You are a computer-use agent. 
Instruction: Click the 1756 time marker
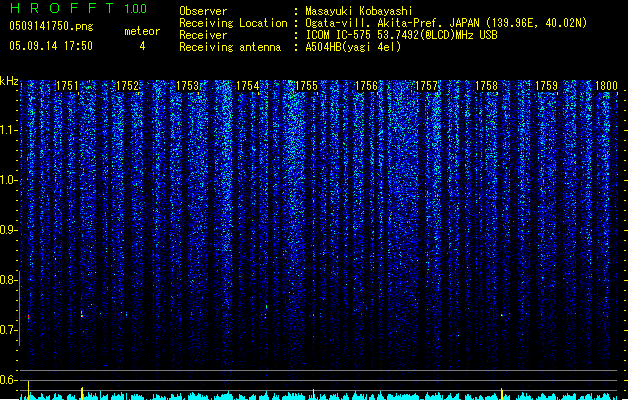366,86
